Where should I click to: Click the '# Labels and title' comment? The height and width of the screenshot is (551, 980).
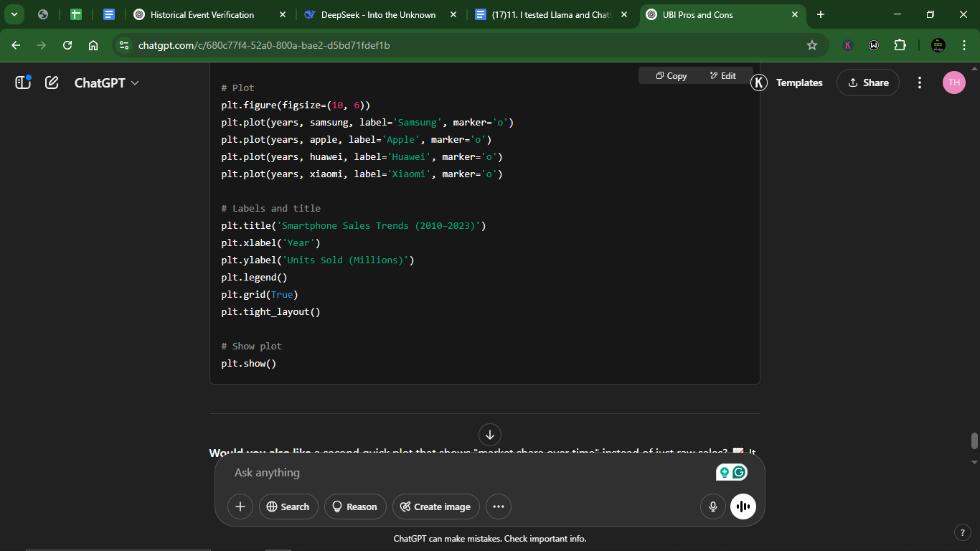[271, 208]
